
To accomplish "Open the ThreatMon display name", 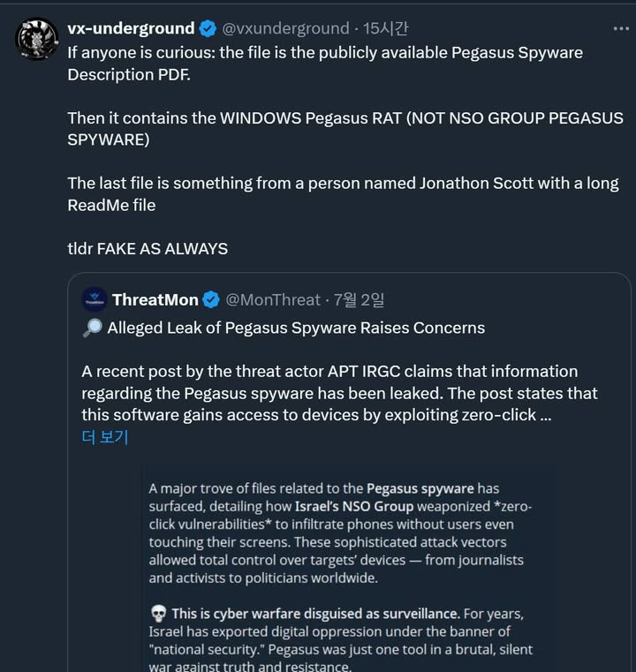I will tap(155, 300).
